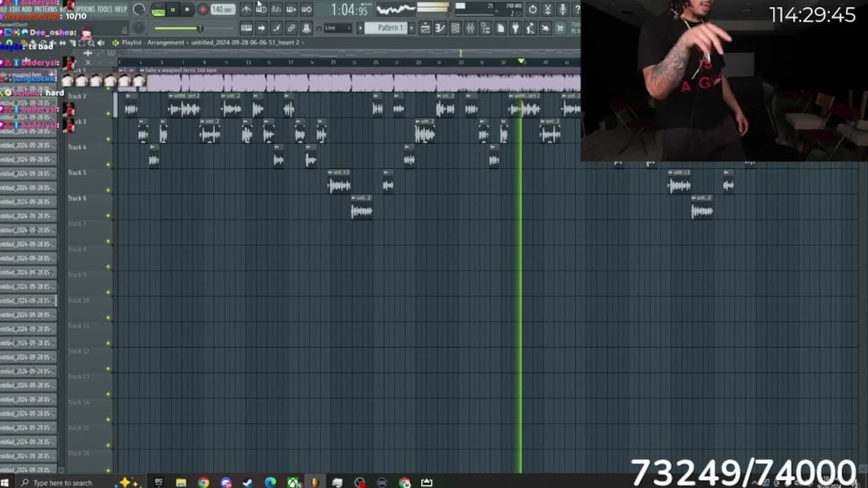This screenshot has height=488, width=868.
Task: Open Xbox app from the taskbar
Action: point(293,483)
